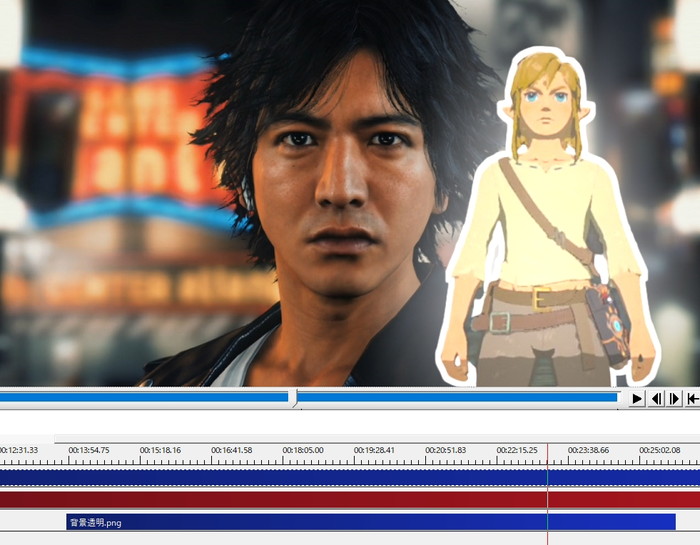Select the 背景透明.png clip on the timeline
Image resolution: width=700 pixels, height=545 pixels.
coord(371,522)
